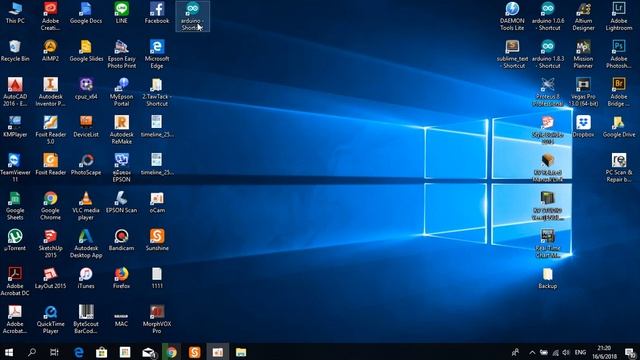Open the This PC desktop icon
The image size is (640, 360).
tap(15, 13)
